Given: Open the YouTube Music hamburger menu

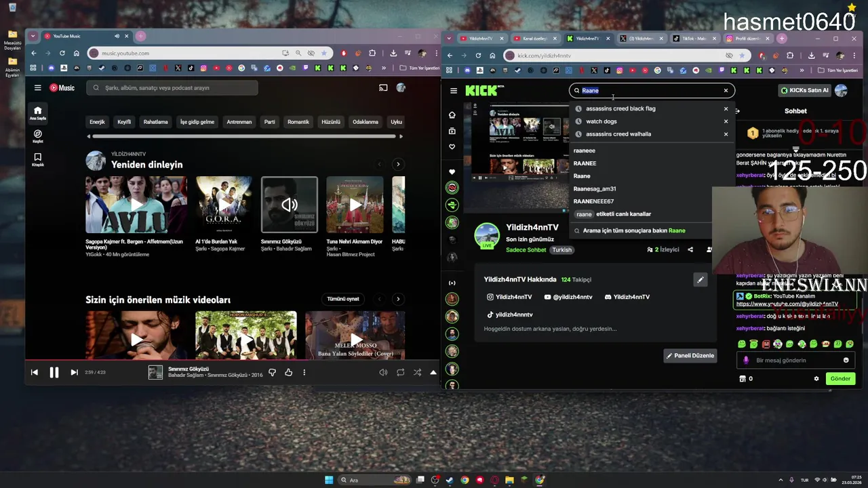Looking at the screenshot, I should click(x=38, y=87).
